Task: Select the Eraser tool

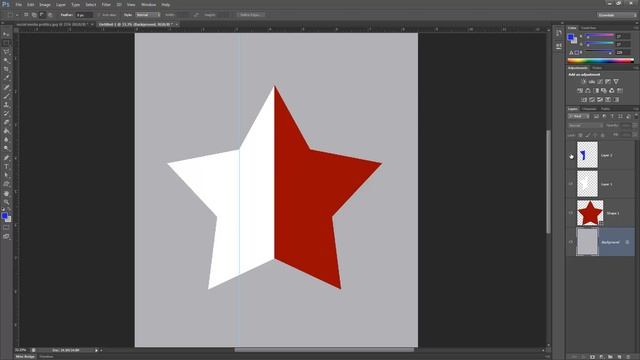Action: [6, 122]
